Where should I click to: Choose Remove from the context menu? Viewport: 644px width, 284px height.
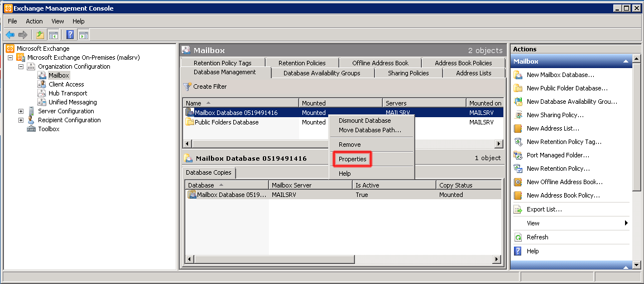pos(372,145)
